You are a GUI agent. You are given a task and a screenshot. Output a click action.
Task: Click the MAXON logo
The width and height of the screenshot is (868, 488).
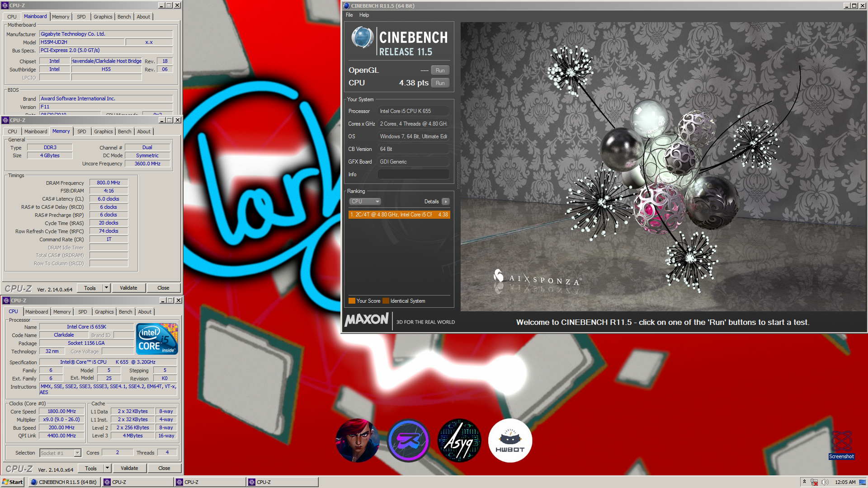tap(367, 320)
